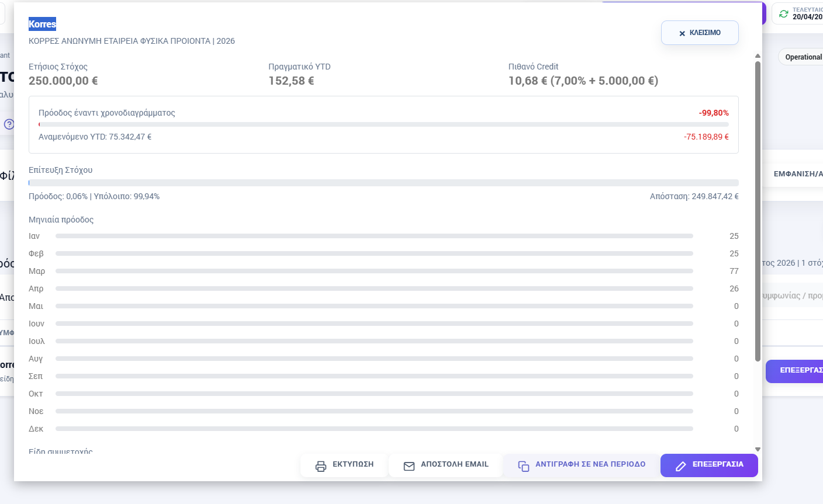Click the Ιαν monthly progress bar
Image resolution: width=823 pixels, height=504 pixels.
pos(374,236)
